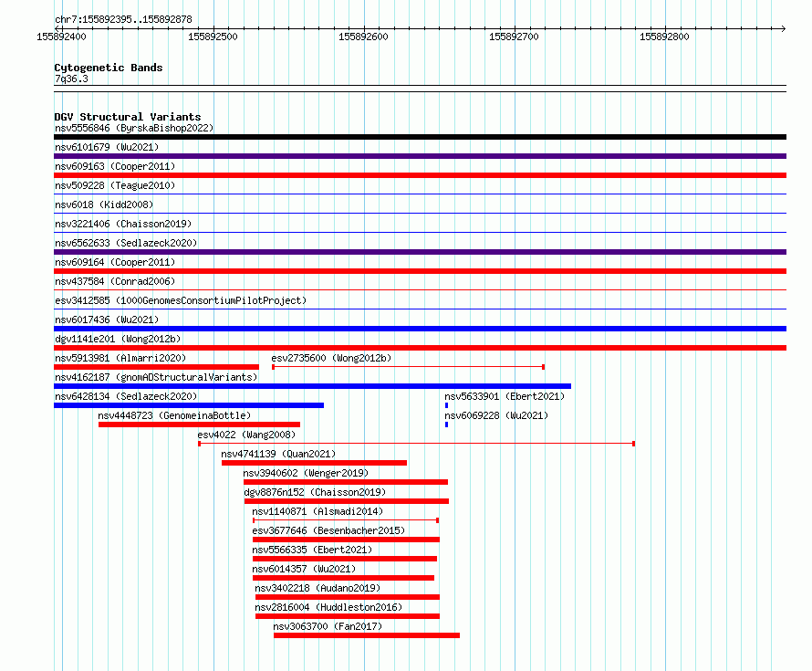Select the red nsv4448723 variant bar
812x671 pixels.
200,425
